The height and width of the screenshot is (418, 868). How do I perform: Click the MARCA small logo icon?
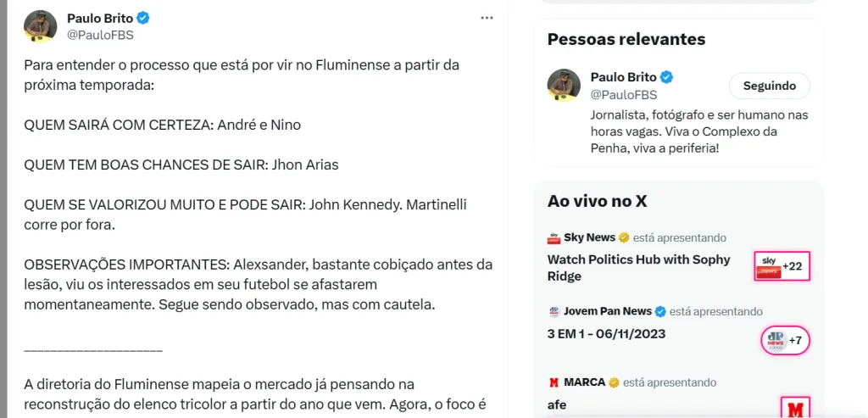tap(554, 382)
